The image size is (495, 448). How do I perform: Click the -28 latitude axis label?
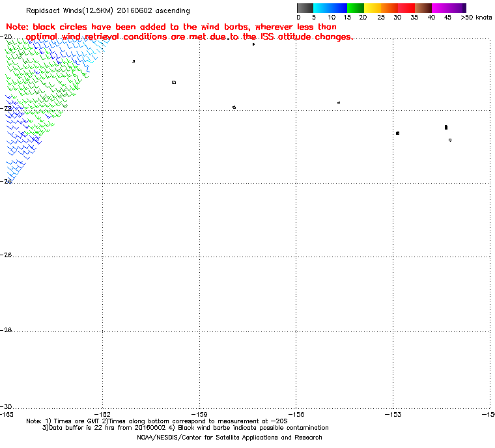[6, 330]
